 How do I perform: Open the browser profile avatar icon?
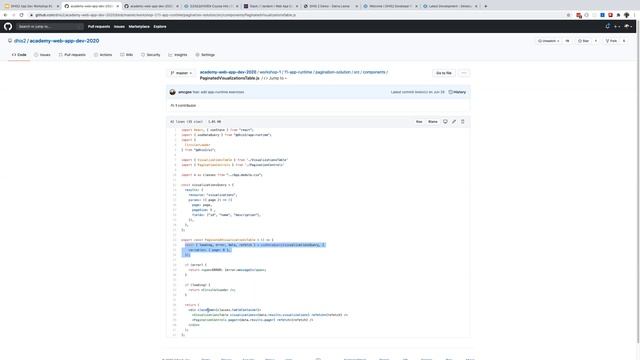click(x=627, y=15)
